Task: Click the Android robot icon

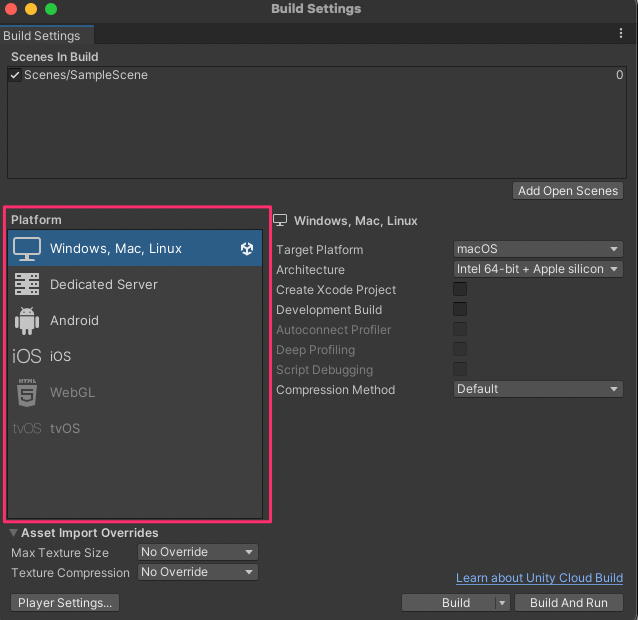Action: (x=27, y=321)
